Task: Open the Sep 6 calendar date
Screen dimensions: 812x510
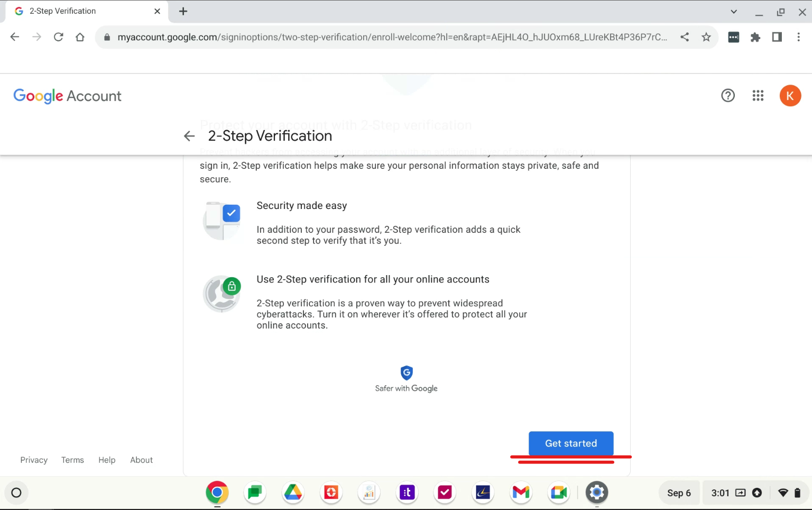Action: [679, 493]
